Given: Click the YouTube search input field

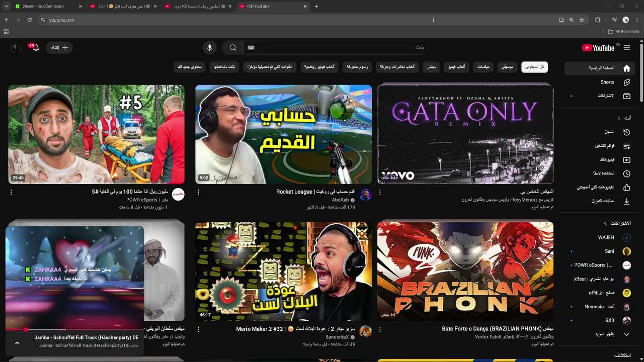Looking at the screenshot, I should coord(337,48).
